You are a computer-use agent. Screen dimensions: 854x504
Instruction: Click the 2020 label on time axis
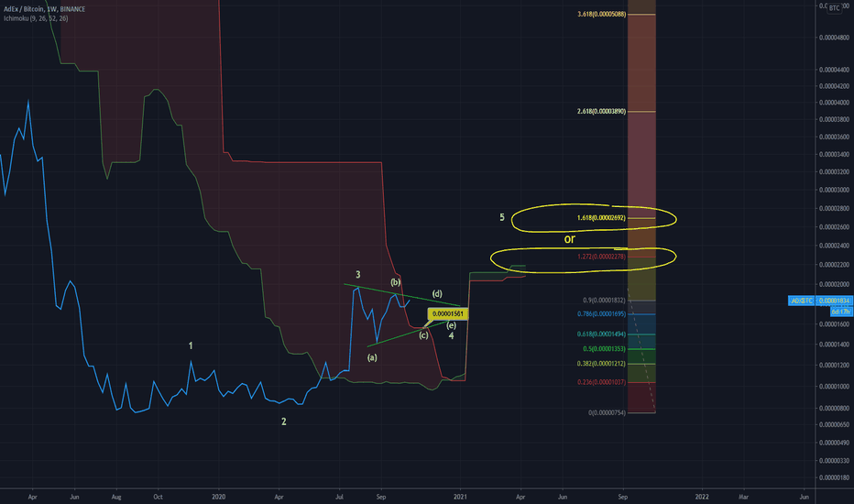point(218,497)
